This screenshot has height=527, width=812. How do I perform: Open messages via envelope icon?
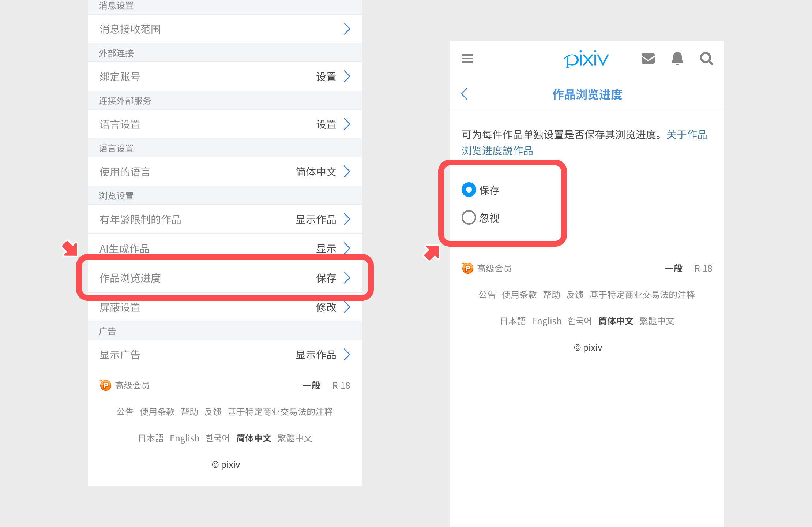point(648,59)
